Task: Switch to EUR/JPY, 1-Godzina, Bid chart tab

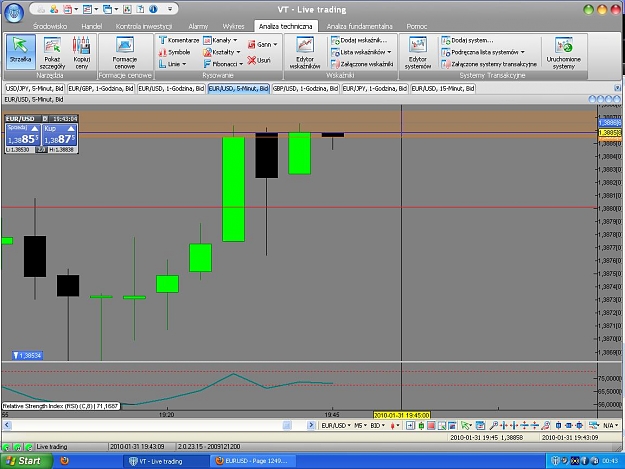Action: (x=375, y=88)
